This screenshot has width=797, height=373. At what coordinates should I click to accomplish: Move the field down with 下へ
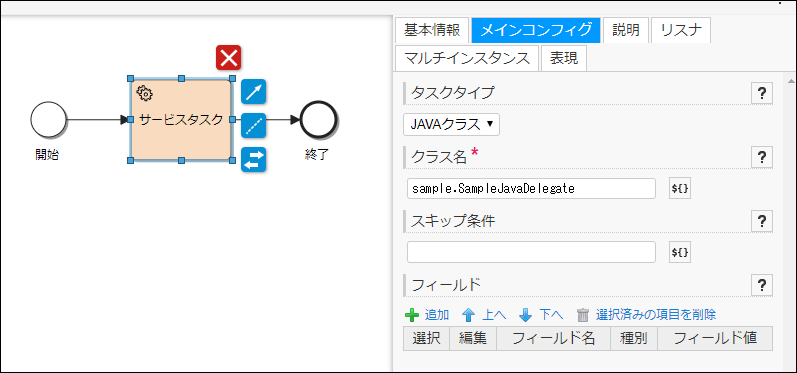(x=540, y=315)
